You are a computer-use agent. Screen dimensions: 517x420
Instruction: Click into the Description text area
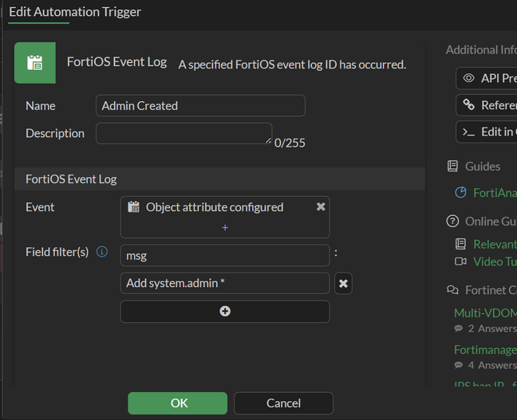click(x=184, y=133)
